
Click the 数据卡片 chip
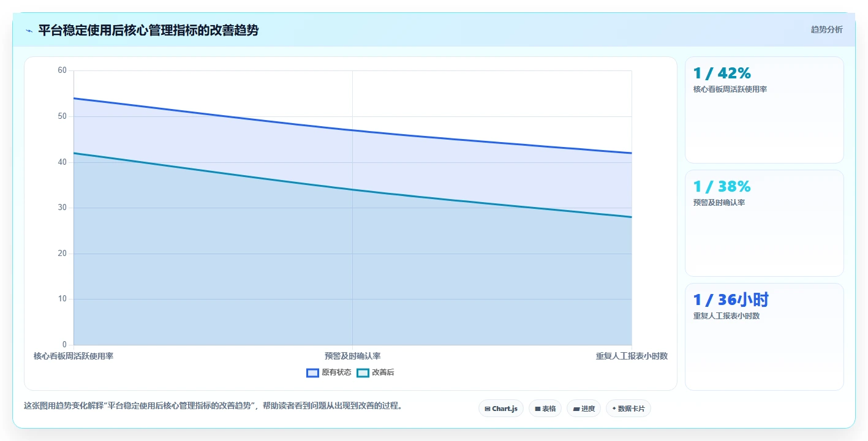(x=628, y=409)
